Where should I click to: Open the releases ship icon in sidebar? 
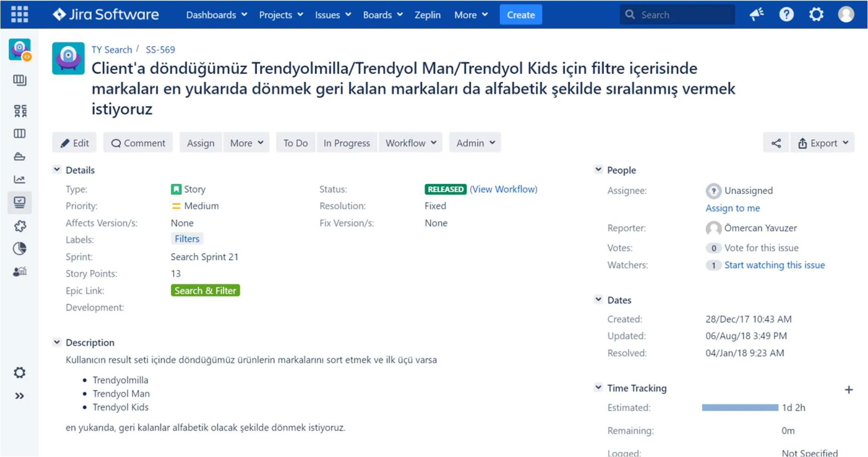click(x=20, y=157)
